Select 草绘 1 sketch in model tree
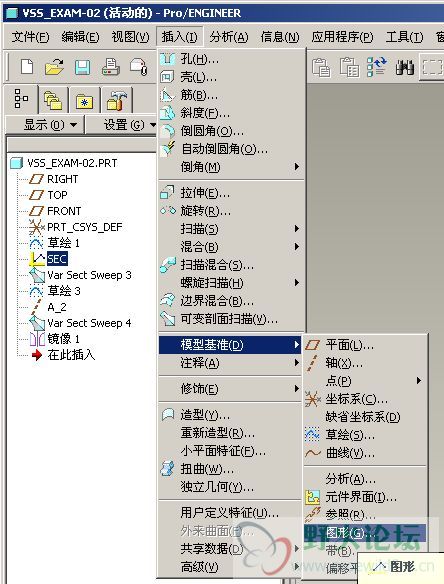The width and height of the screenshot is (444, 584). coord(54,243)
